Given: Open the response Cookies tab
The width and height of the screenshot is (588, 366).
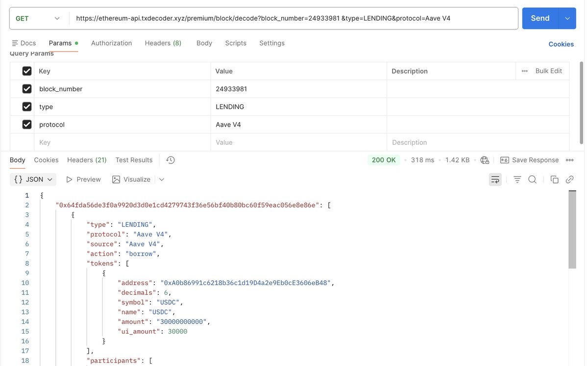Looking at the screenshot, I should [46, 160].
